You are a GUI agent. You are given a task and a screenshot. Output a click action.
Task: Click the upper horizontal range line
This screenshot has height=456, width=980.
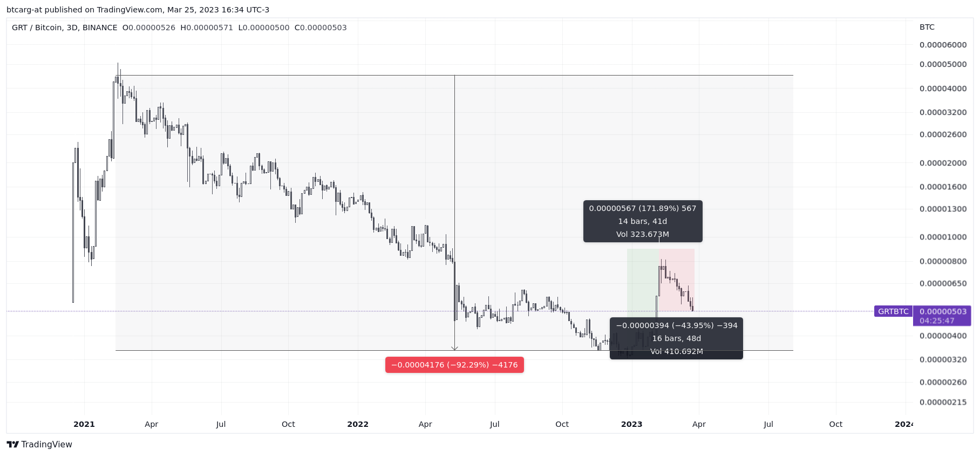454,75
